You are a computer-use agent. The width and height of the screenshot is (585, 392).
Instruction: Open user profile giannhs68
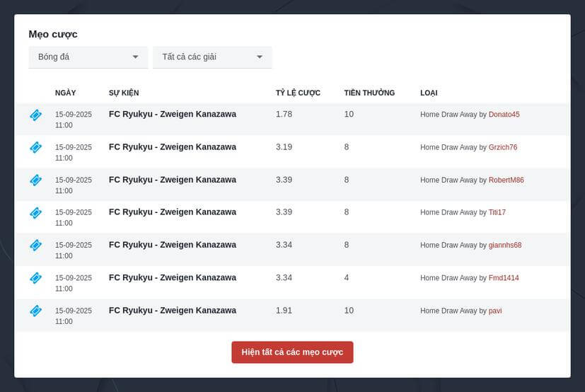pos(505,246)
